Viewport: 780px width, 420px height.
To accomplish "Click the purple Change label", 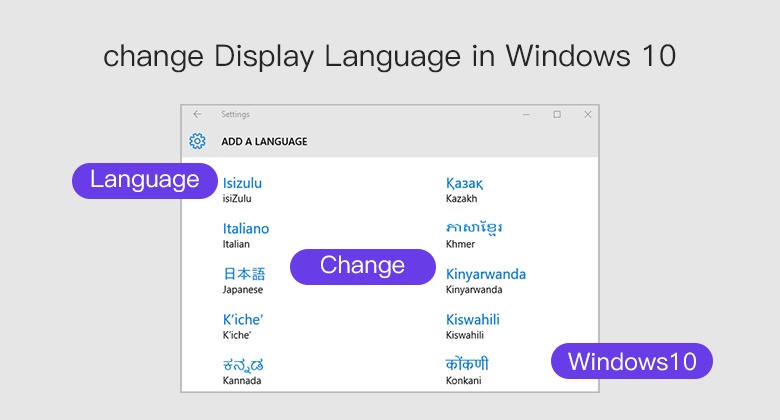I will point(363,267).
